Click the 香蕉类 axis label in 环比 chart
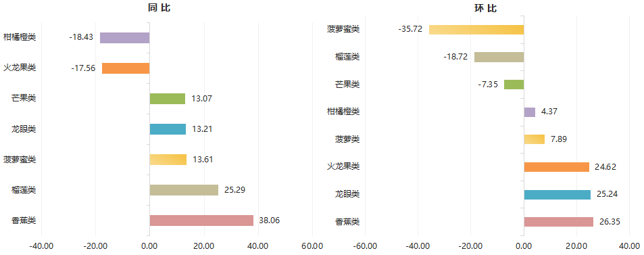This screenshot has height=255, width=644. 347,222
